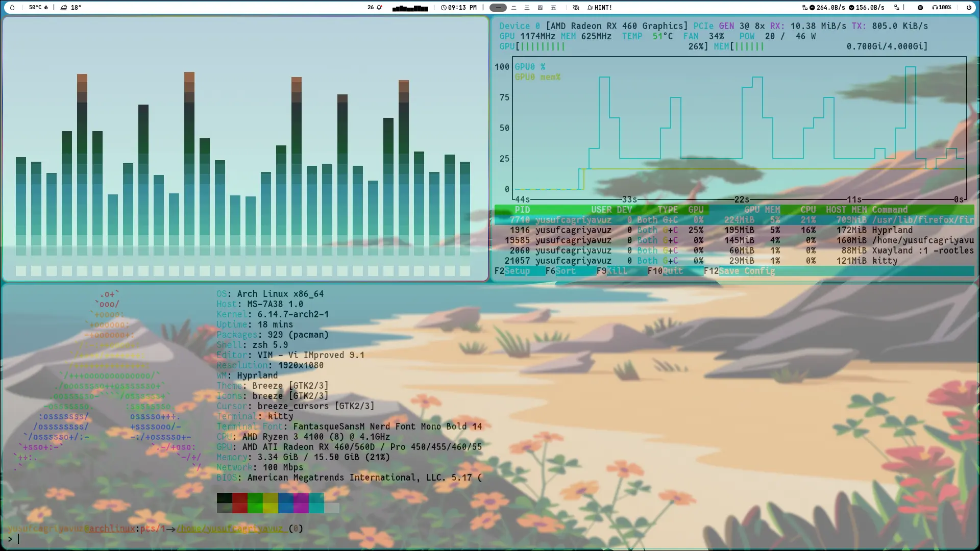Click the GPU utilization bar showing 26%
This screenshot has height=551, width=980.
coord(604,46)
